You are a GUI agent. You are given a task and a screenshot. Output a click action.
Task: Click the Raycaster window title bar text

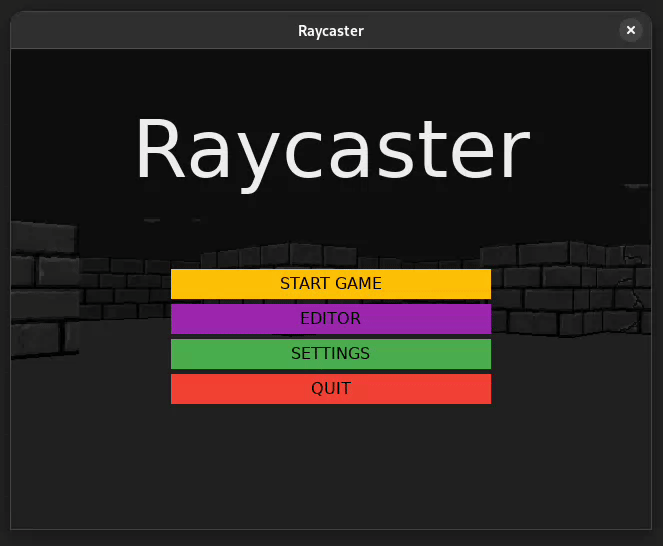[x=330, y=30]
